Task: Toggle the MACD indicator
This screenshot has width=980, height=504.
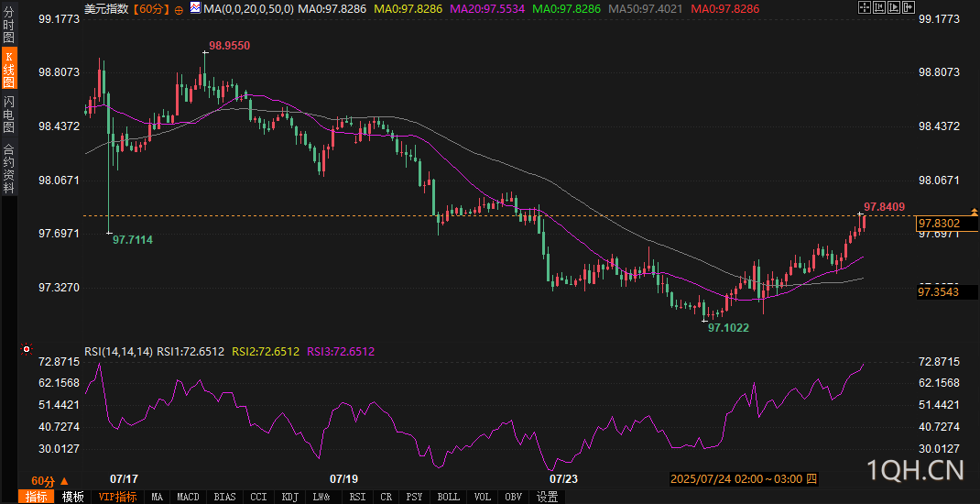Action: pos(188,497)
